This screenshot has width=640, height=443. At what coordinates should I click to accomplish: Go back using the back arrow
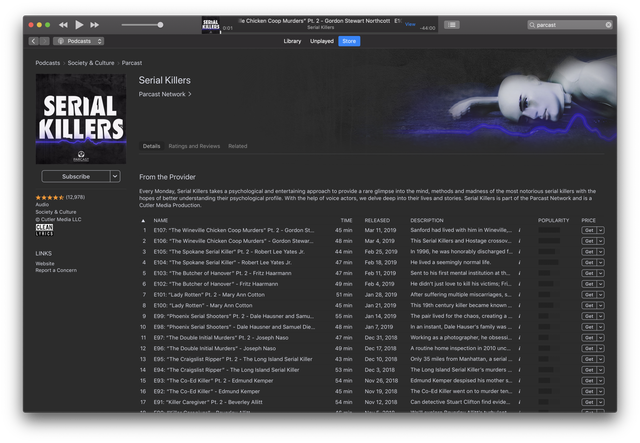tap(33, 41)
